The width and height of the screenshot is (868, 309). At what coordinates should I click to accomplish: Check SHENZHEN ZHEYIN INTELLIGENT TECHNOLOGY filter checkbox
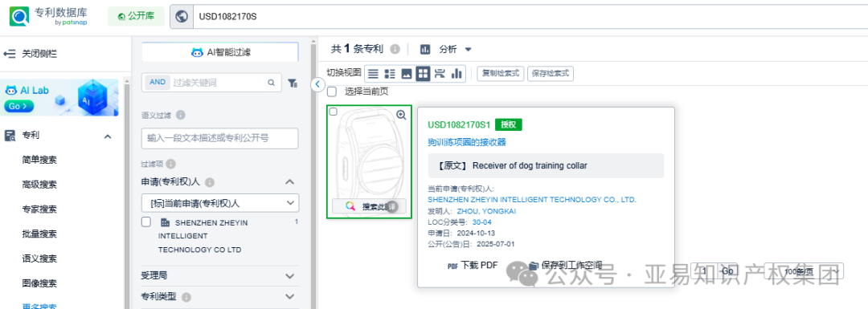tap(146, 222)
